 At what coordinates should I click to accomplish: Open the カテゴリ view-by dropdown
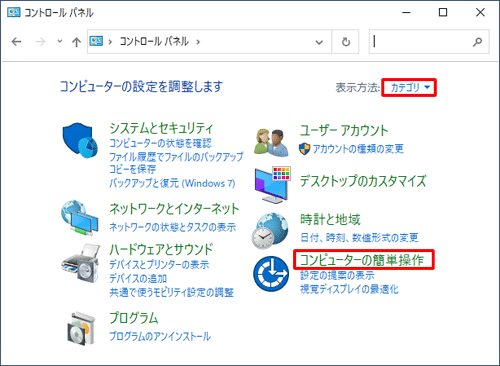tap(409, 88)
